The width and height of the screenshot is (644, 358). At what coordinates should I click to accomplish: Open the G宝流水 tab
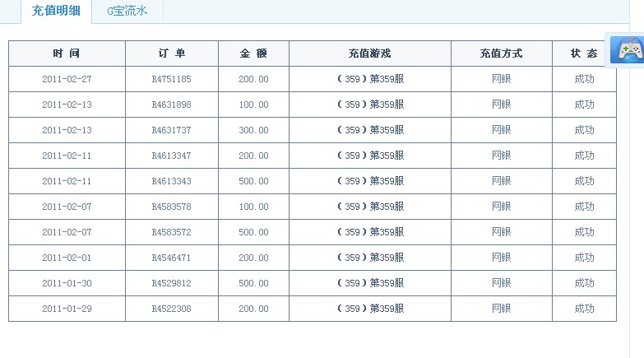tap(127, 11)
